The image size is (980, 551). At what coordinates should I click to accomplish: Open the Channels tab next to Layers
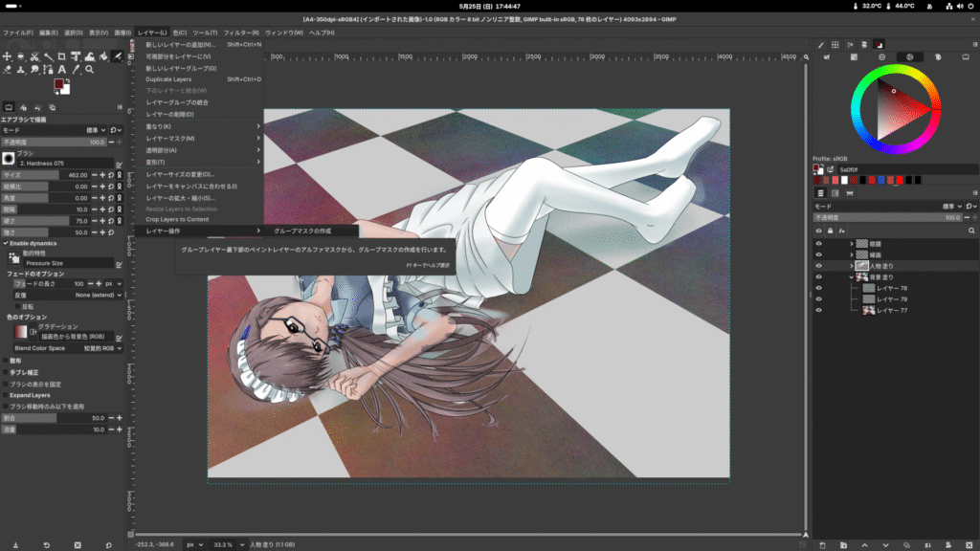click(835, 193)
